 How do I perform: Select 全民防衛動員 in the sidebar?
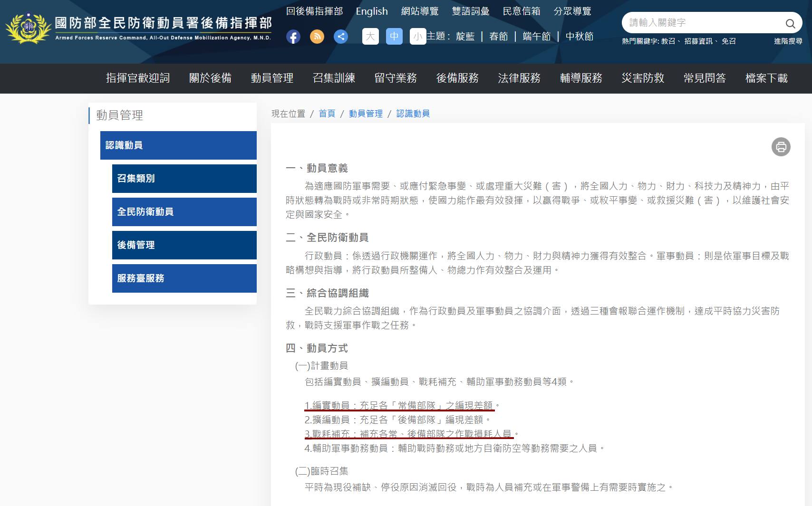click(x=184, y=212)
